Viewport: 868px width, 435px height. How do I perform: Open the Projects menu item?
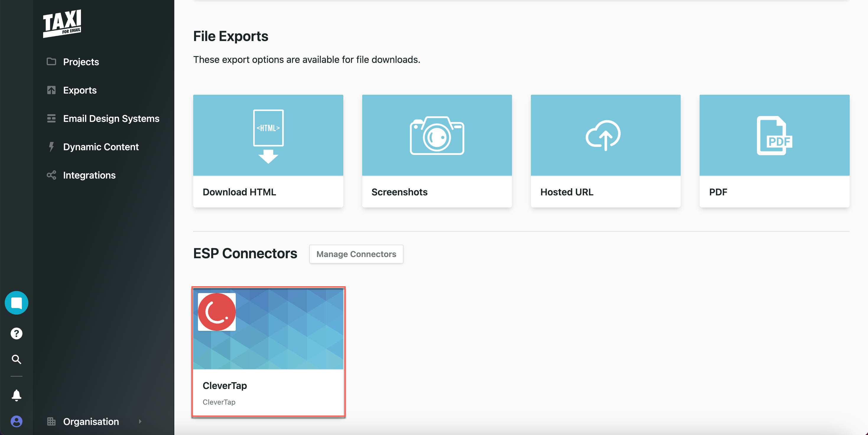click(81, 62)
